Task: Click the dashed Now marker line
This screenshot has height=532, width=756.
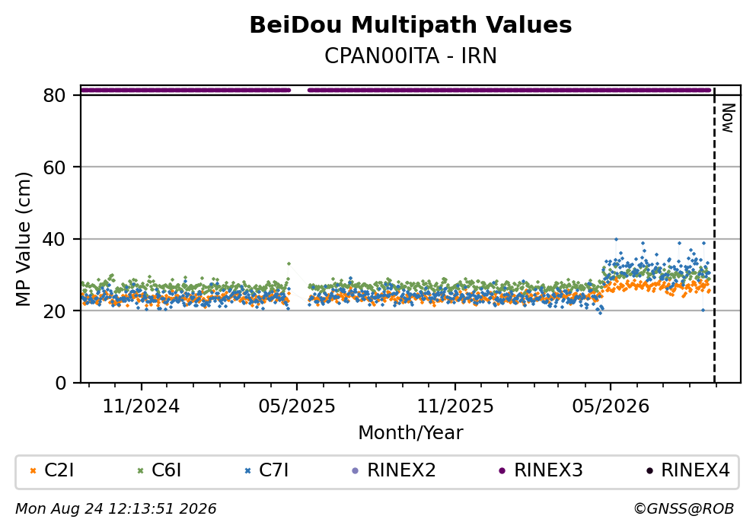Action: (x=714, y=236)
